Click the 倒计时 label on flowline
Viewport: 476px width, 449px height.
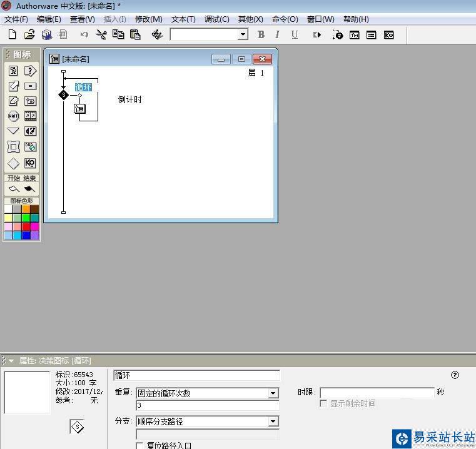click(129, 99)
